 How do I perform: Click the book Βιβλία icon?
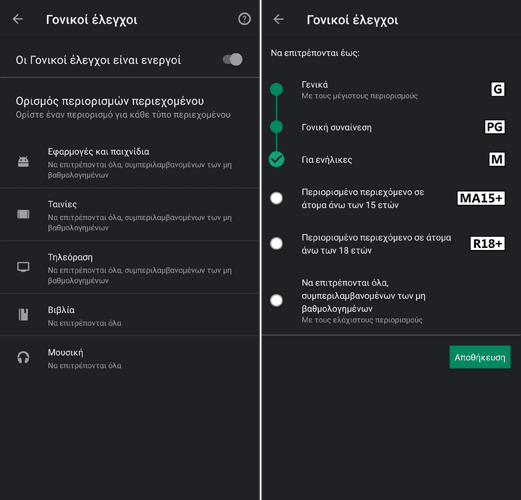coord(23,314)
